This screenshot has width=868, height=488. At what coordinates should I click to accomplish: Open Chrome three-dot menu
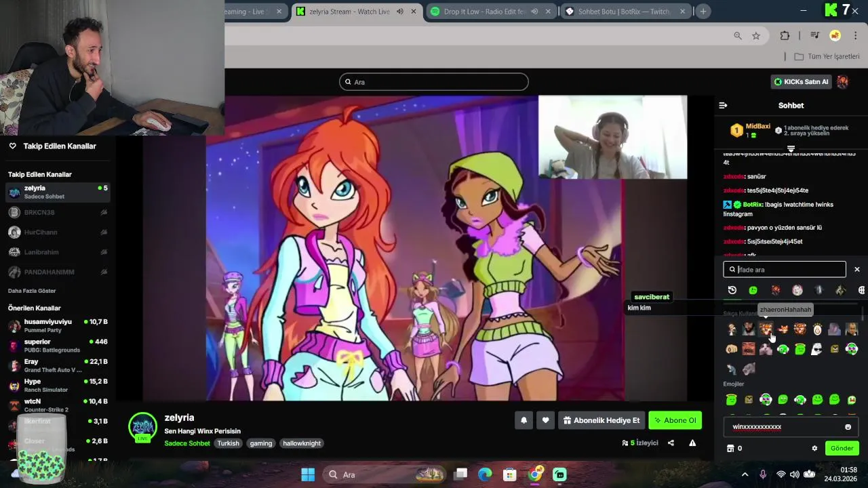pos(856,36)
